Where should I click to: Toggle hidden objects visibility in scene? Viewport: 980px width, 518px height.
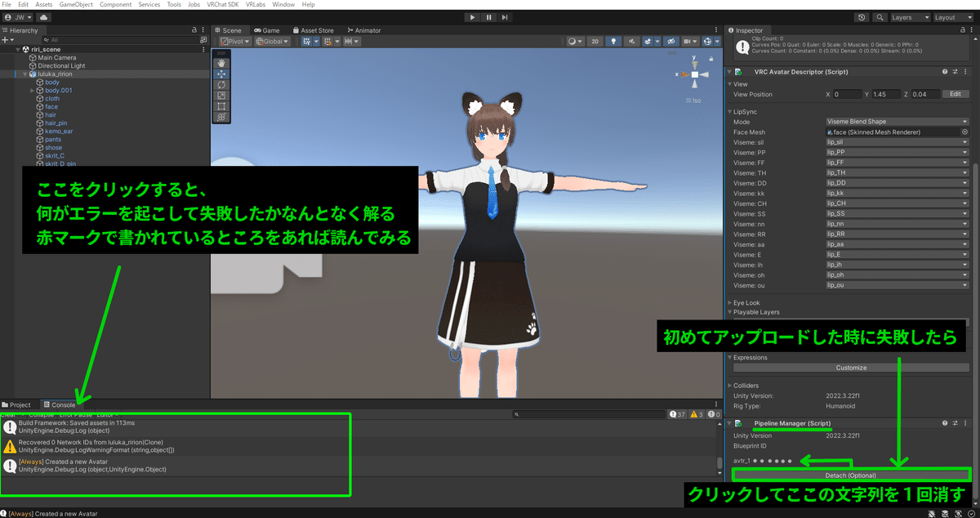pyautogui.click(x=671, y=42)
